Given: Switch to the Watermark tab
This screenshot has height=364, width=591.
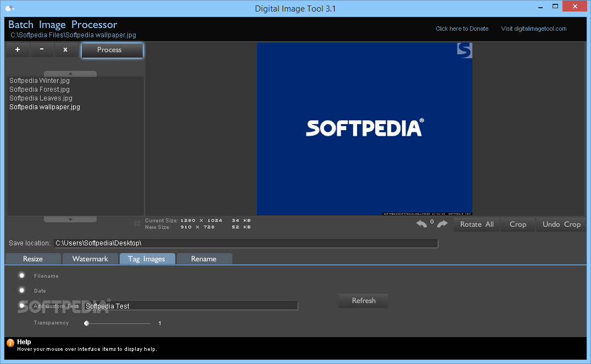Looking at the screenshot, I should (90, 259).
